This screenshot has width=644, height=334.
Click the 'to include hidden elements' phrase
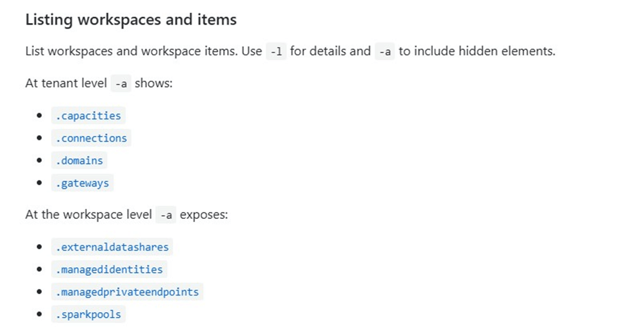(477, 51)
